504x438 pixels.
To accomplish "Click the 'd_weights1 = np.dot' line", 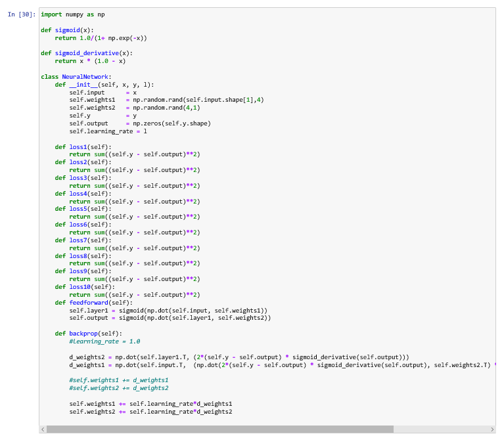I will (283, 365).
